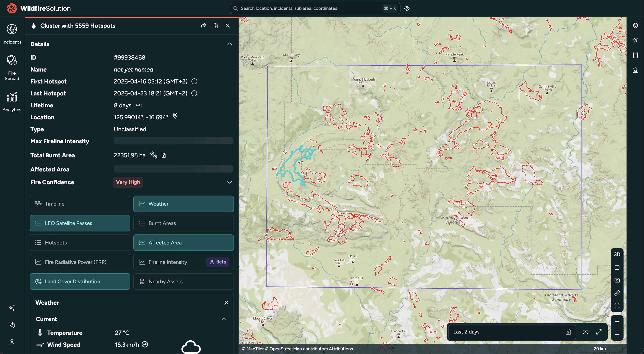This screenshot has width=644, height=354.
Task: Click the locate-me target icon beside search
Action: (x=407, y=8)
